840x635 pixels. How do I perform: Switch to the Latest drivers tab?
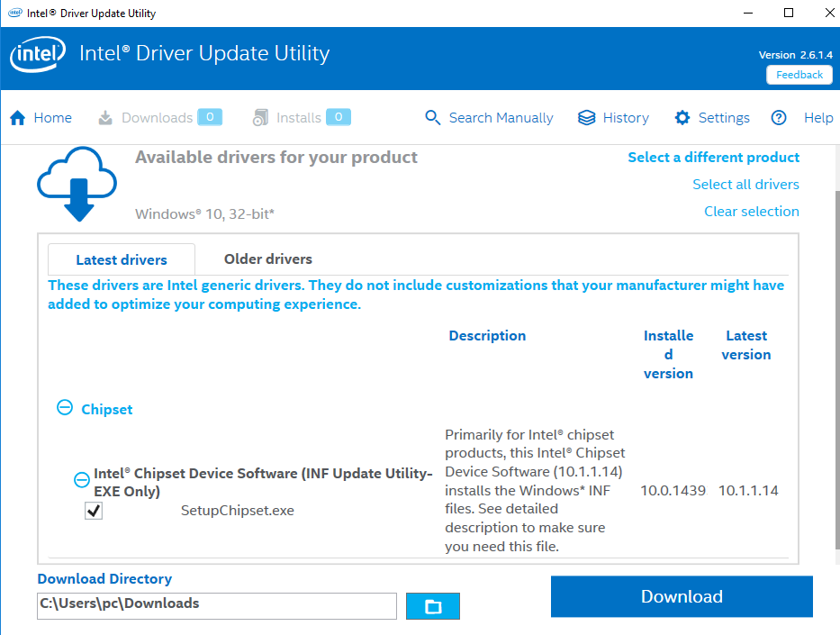(x=122, y=260)
